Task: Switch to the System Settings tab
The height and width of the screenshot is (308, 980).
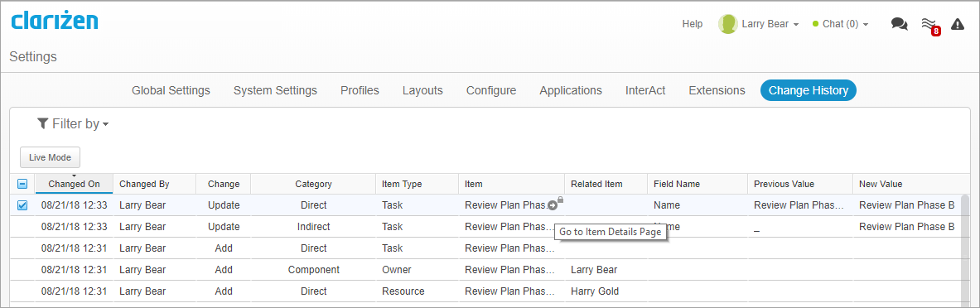Action: point(275,90)
